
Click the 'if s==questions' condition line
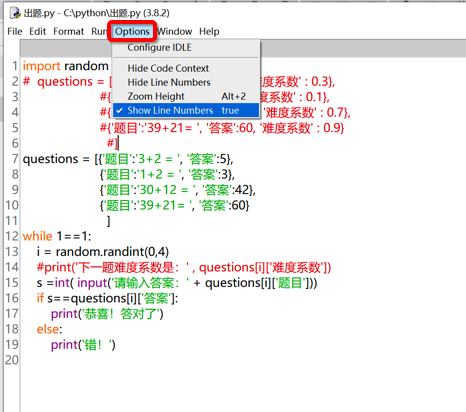click(107, 298)
